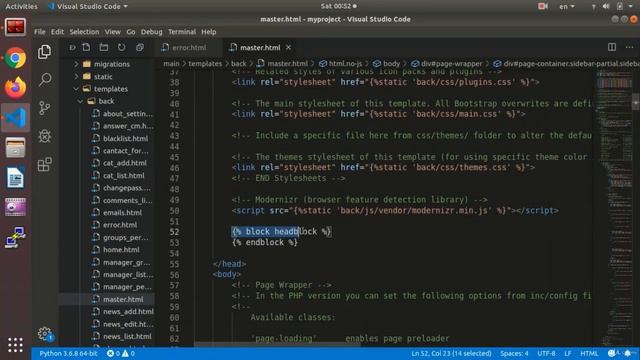Launch Firefox from the dock
Viewport: 640px width, 360px height.
coord(16,87)
